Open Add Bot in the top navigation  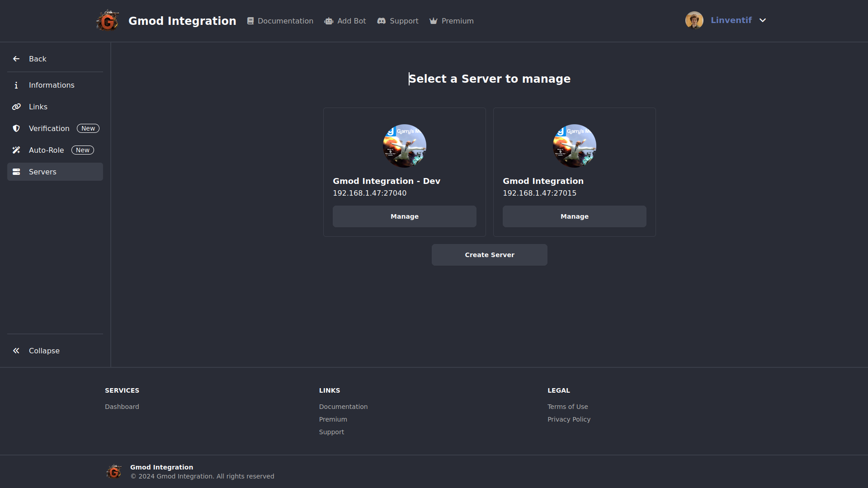[x=345, y=21]
